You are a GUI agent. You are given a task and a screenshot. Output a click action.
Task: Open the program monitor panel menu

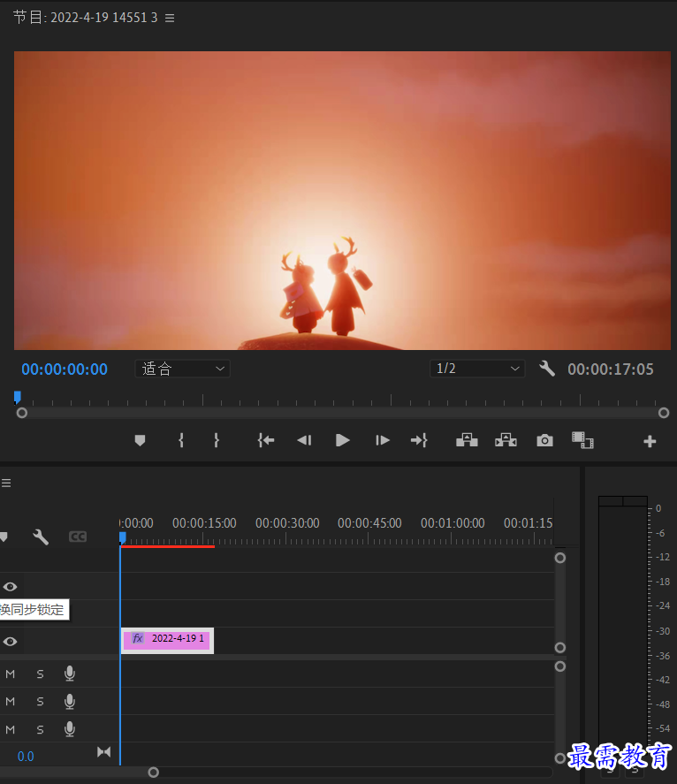tap(170, 18)
